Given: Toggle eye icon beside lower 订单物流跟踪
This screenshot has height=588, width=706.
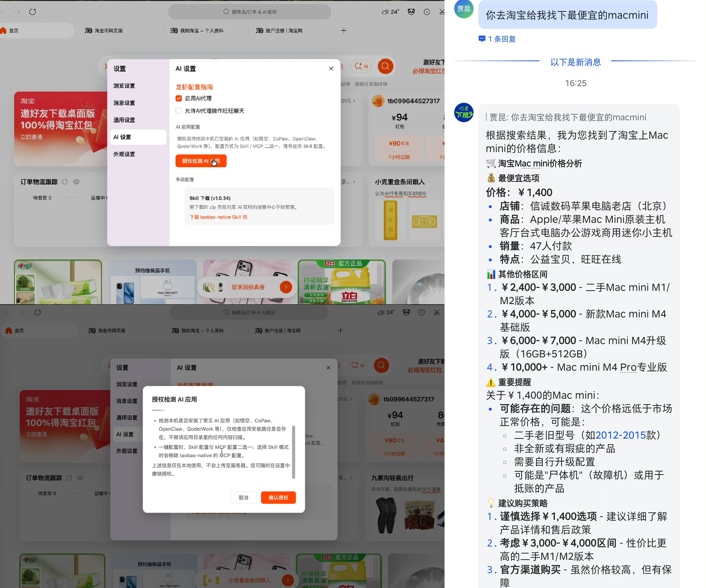Looking at the screenshot, I should click(x=80, y=478).
